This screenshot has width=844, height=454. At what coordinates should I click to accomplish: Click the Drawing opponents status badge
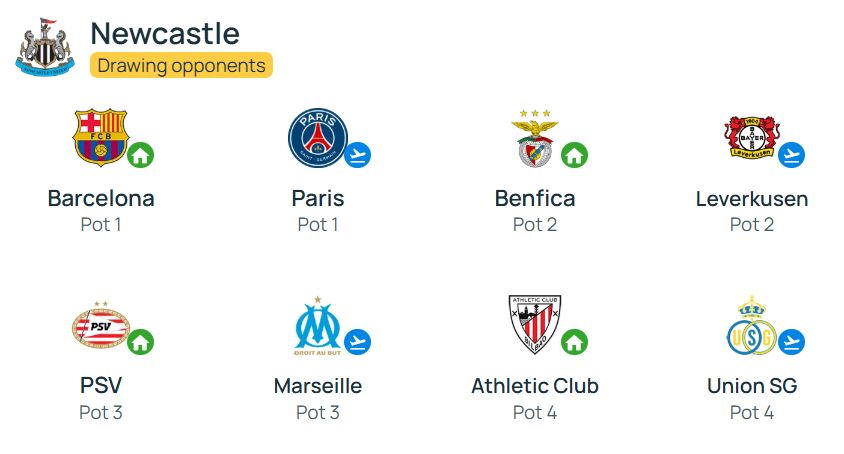coord(181,65)
